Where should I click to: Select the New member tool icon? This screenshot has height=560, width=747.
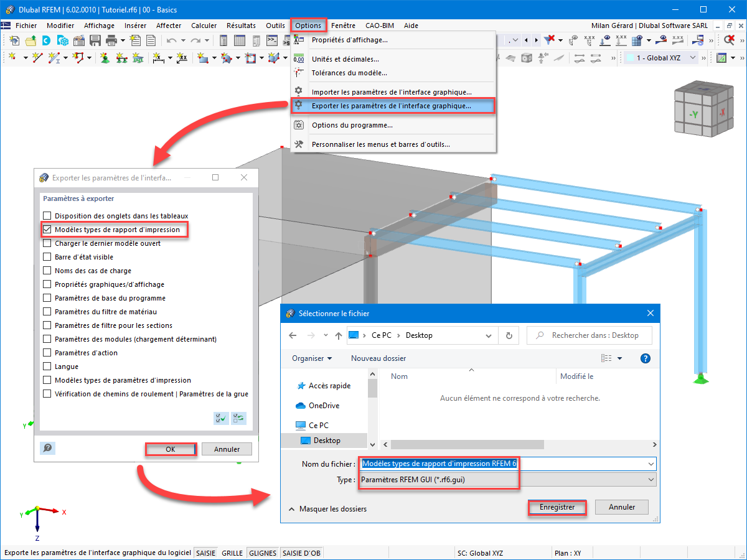pos(55,58)
